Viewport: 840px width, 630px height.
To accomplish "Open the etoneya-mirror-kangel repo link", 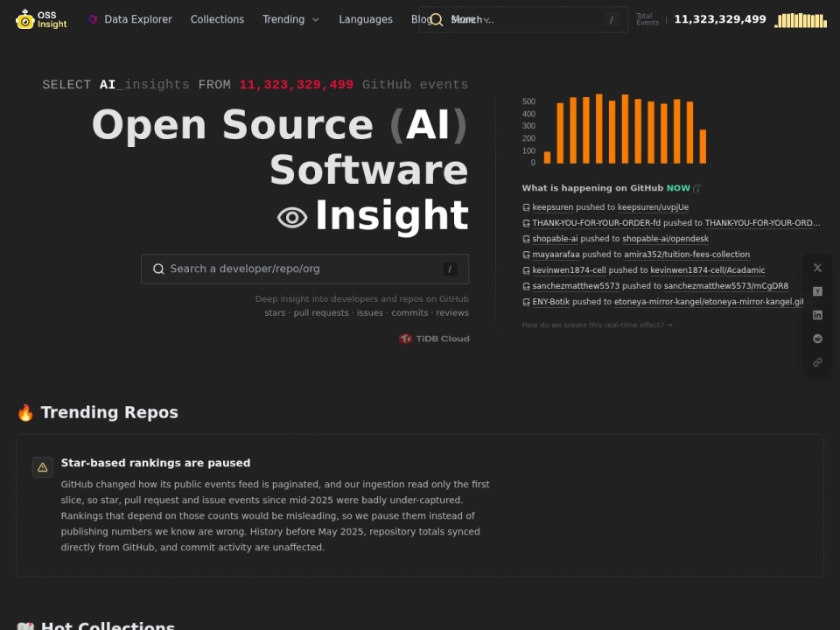I will tap(708, 302).
